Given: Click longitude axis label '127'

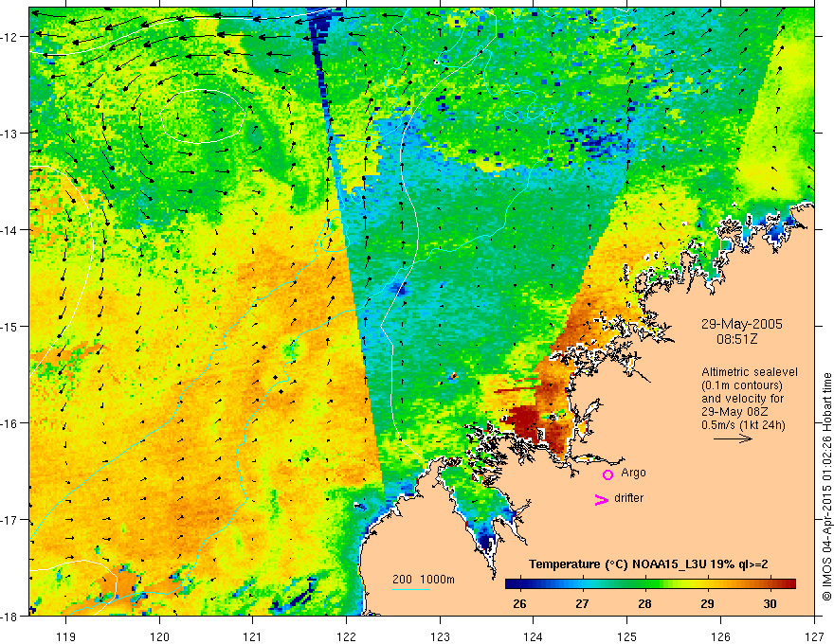Looking at the screenshot, I should coord(814,636).
